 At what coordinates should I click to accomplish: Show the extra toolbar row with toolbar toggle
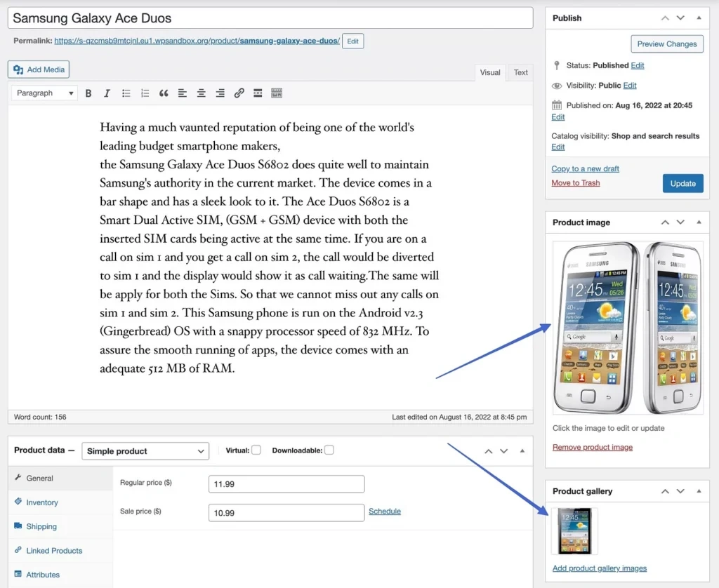coord(277,93)
